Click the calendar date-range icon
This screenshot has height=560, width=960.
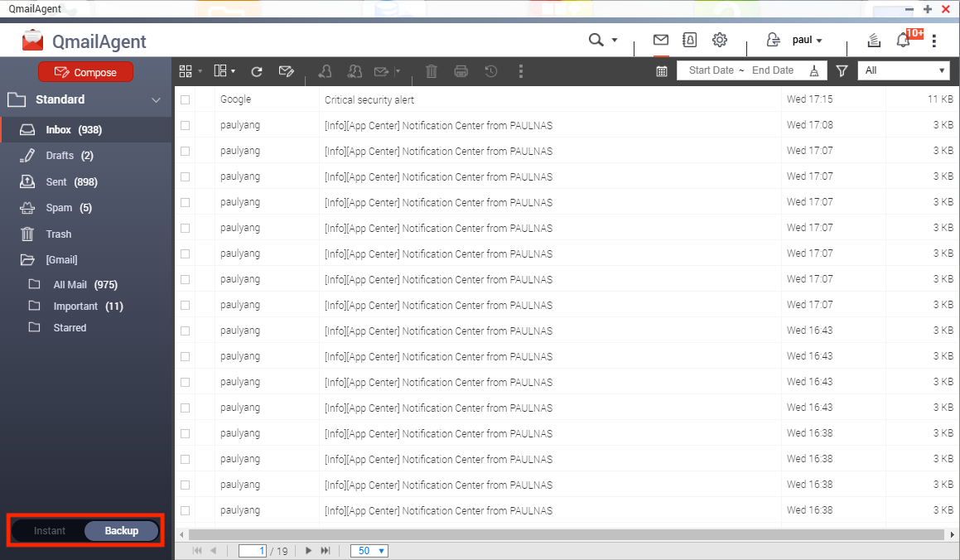(x=661, y=71)
